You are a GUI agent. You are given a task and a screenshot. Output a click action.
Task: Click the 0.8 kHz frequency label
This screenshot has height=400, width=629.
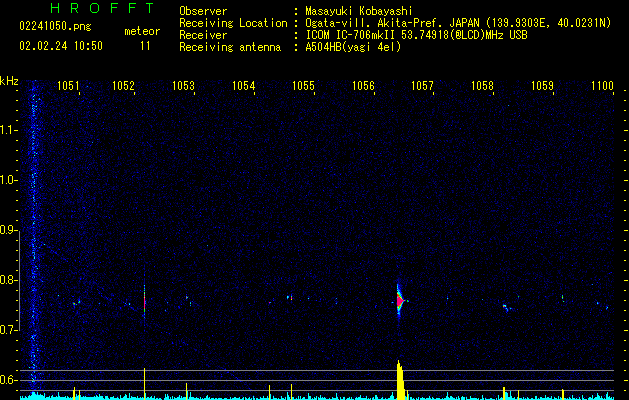[9, 280]
